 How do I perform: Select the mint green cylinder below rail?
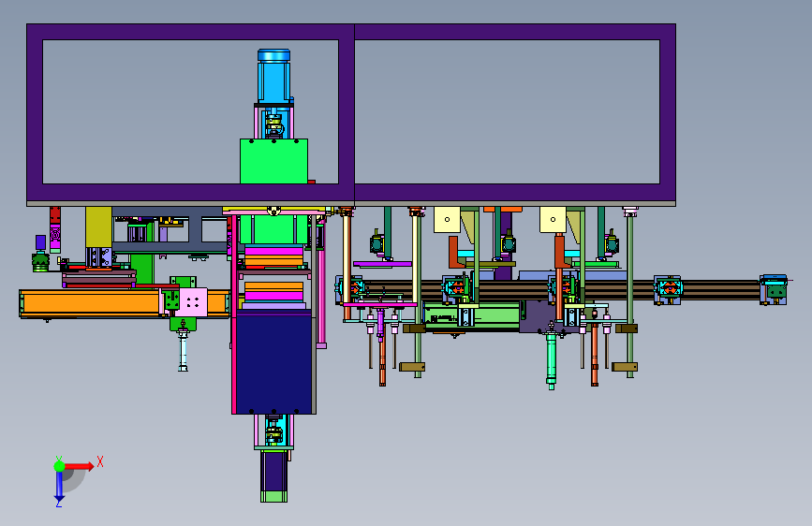click(x=551, y=359)
